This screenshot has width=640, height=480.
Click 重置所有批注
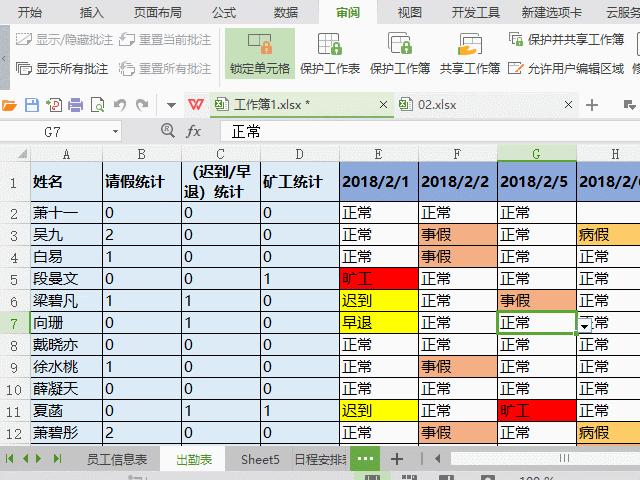click(x=165, y=68)
